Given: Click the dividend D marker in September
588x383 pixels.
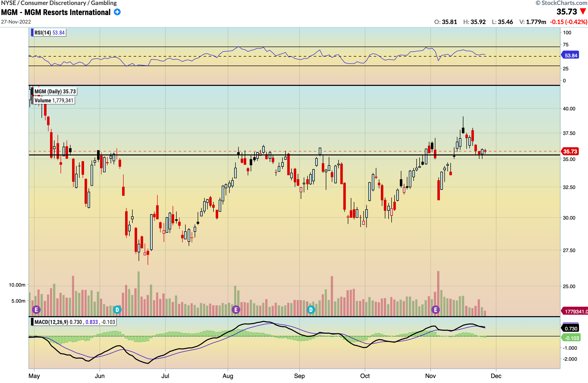Looking at the screenshot, I should (311, 310).
